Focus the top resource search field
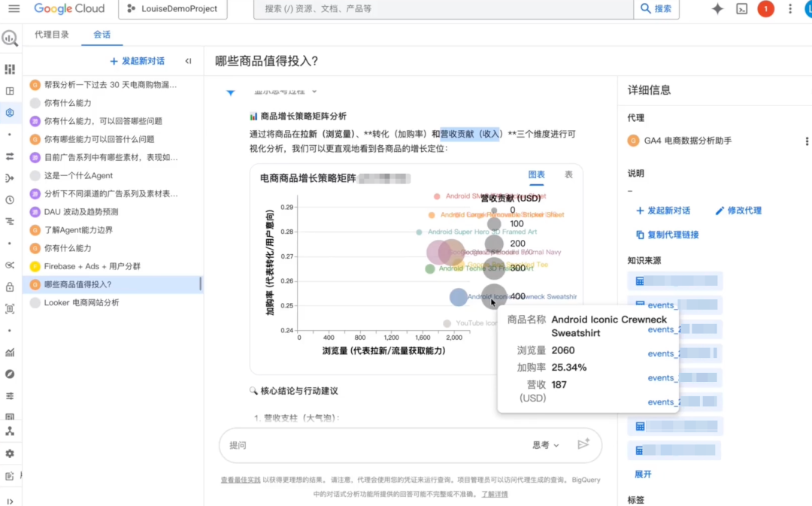The image size is (812, 506). coord(444,9)
